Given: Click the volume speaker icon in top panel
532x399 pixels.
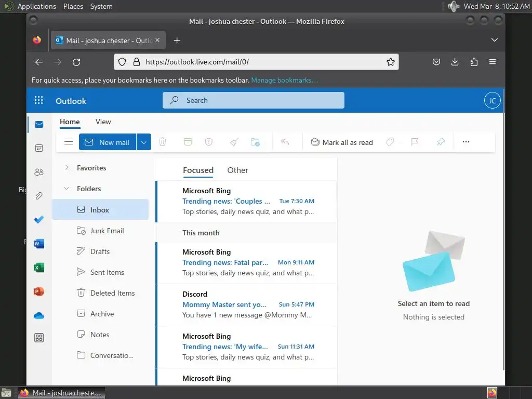Looking at the screenshot, I should [x=453, y=6].
